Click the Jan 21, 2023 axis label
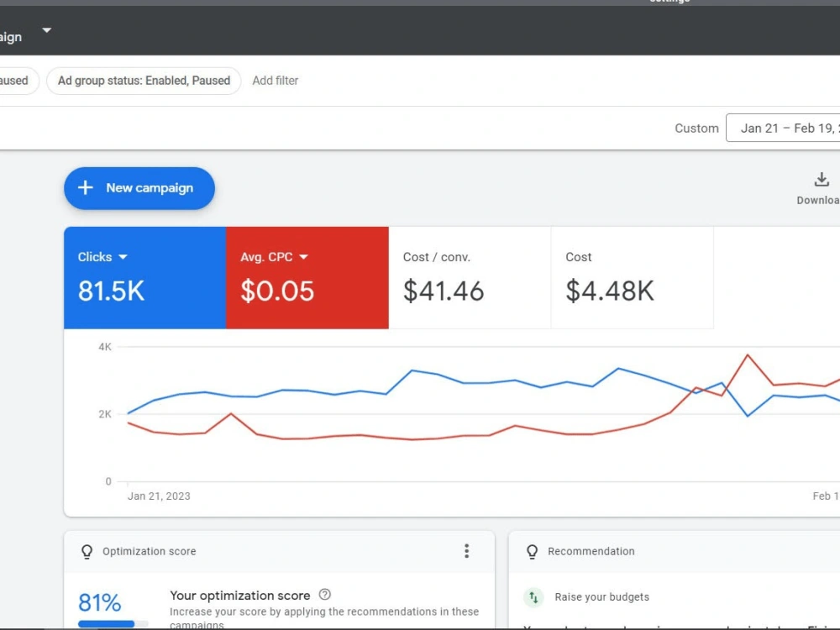Image resolution: width=840 pixels, height=630 pixels. pos(159,496)
